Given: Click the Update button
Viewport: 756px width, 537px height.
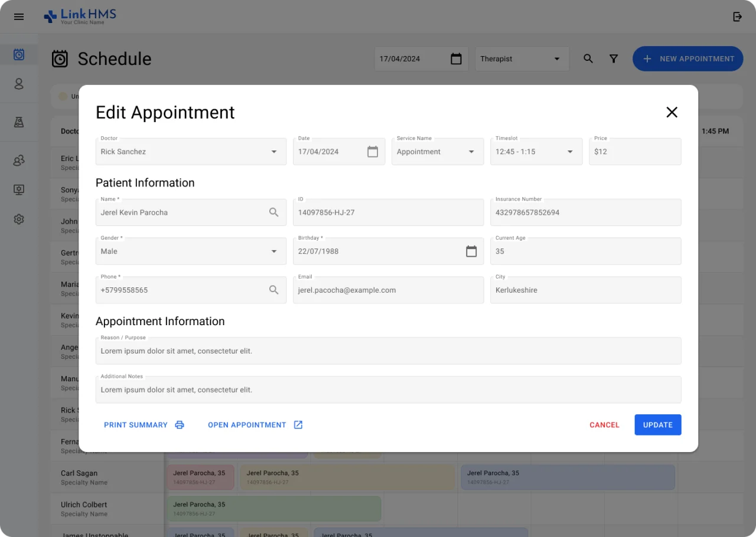Looking at the screenshot, I should [658, 425].
